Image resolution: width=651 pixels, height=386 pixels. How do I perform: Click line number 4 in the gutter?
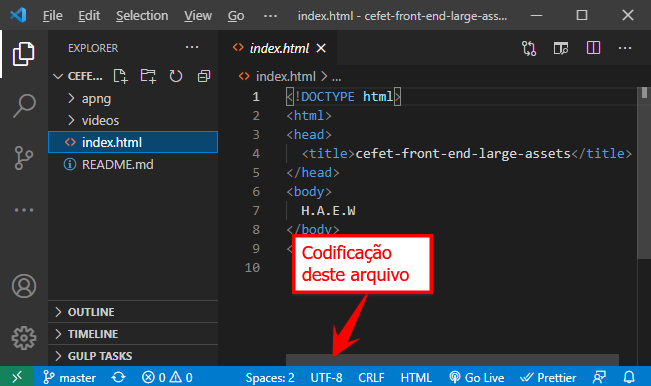256,154
